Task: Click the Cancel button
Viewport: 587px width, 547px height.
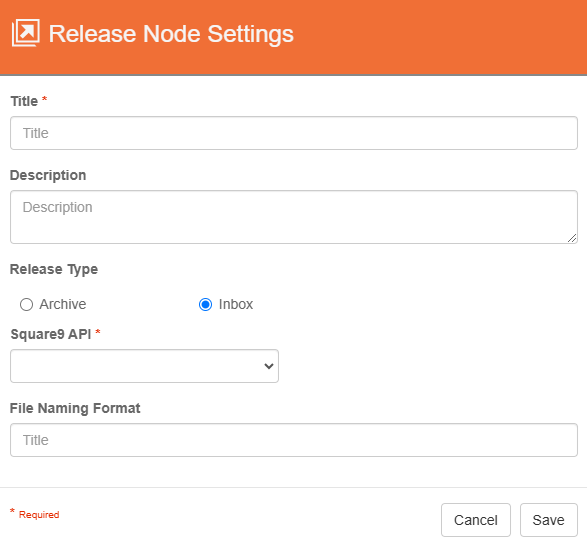Action: point(475,520)
